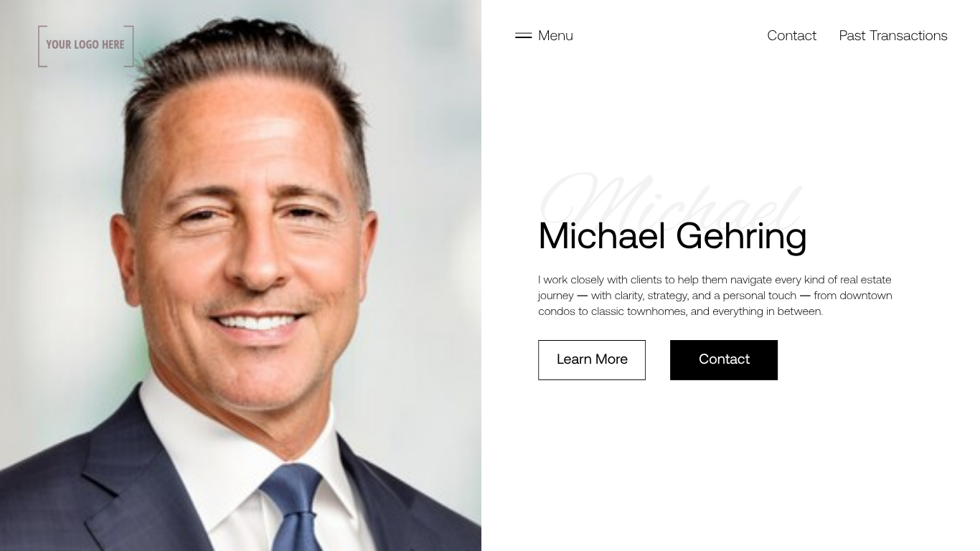Click the outlined Learn More button
Image resolution: width=980 pixels, height=551 pixels.
592,360
